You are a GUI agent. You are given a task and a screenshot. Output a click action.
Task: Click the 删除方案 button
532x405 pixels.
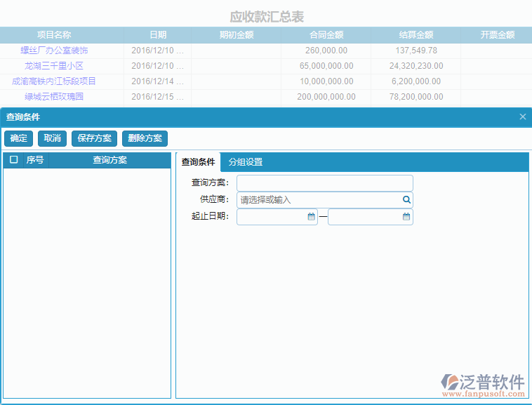pyautogui.click(x=145, y=138)
